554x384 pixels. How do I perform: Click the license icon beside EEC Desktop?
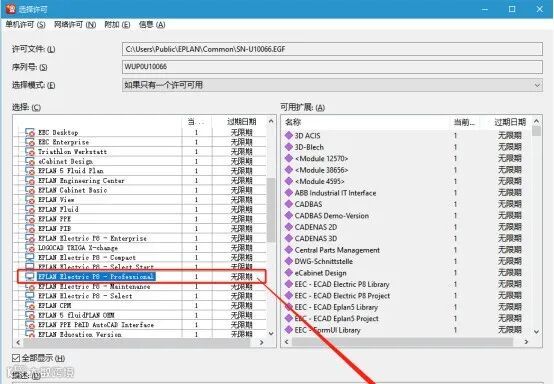[30, 133]
